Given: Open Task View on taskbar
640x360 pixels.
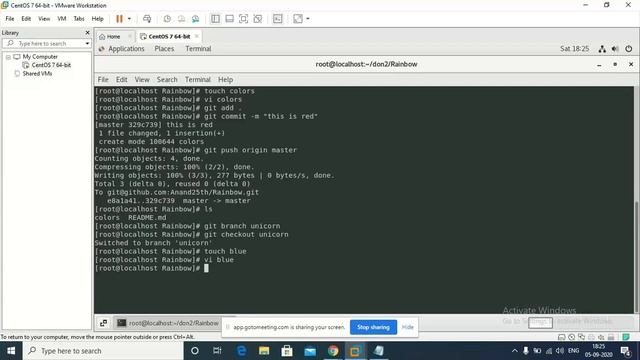Looking at the screenshot, I should [217, 351].
